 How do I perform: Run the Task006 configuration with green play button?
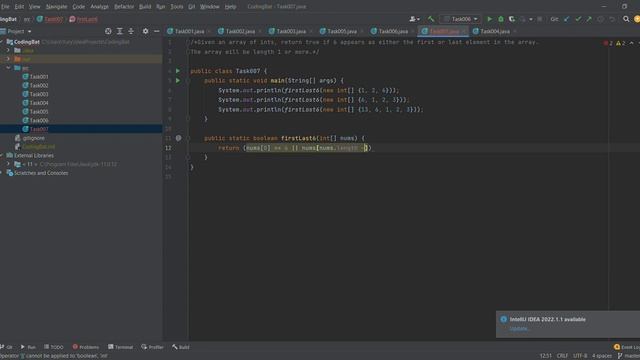click(x=489, y=19)
